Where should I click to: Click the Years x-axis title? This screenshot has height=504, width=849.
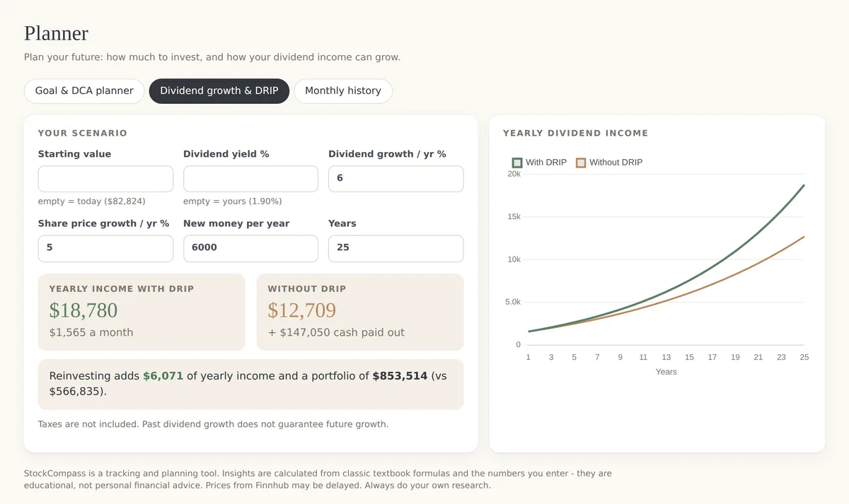[x=666, y=372]
